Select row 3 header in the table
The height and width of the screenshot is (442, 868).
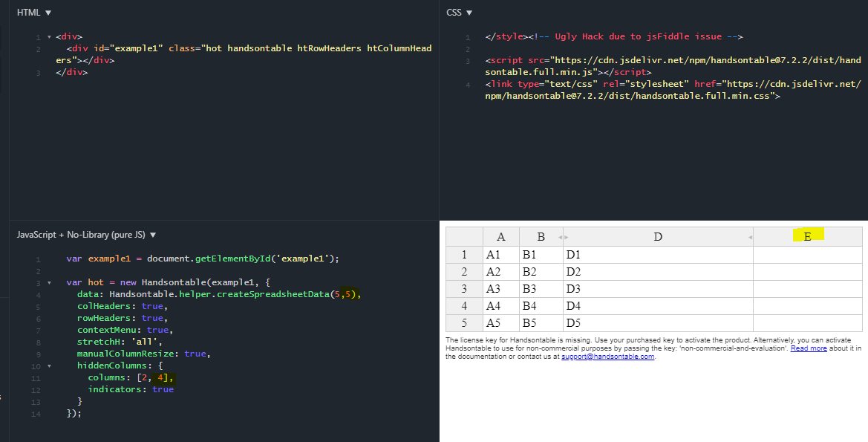click(464, 289)
